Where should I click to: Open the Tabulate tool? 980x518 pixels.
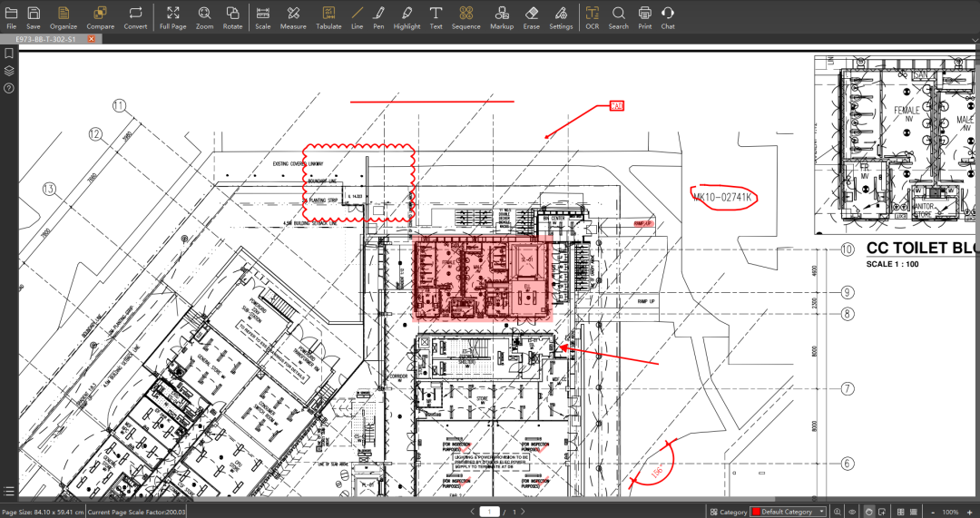click(328, 17)
